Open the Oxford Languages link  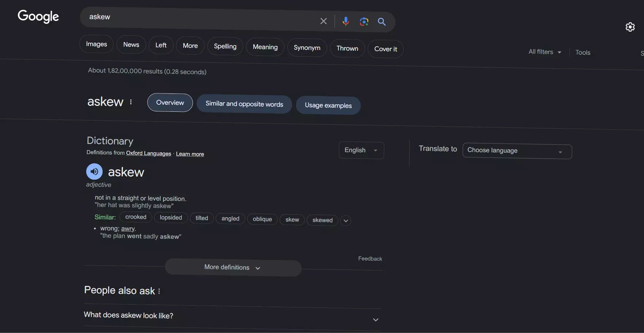(x=148, y=153)
